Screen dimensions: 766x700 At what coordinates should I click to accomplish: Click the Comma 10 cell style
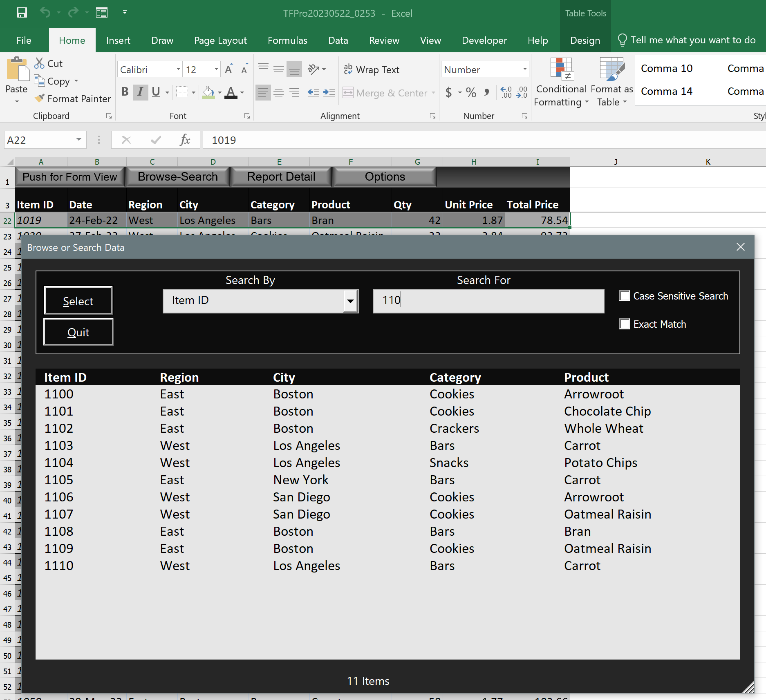pos(667,68)
